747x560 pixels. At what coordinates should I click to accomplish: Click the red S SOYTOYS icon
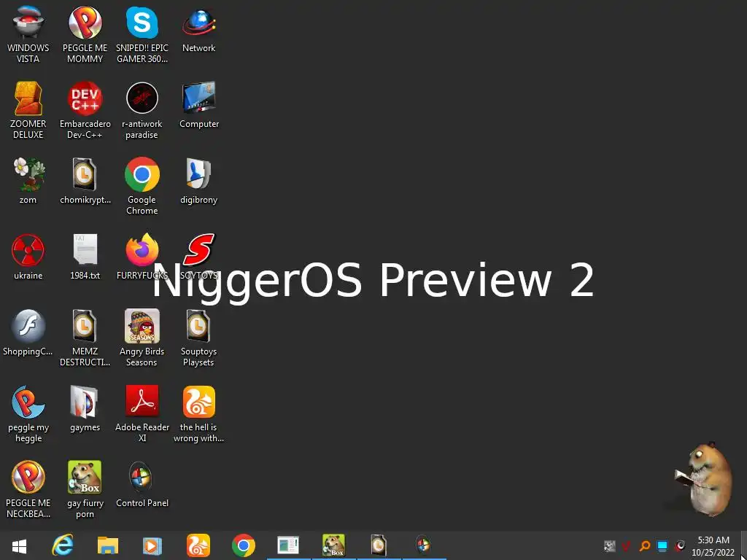point(198,256)
